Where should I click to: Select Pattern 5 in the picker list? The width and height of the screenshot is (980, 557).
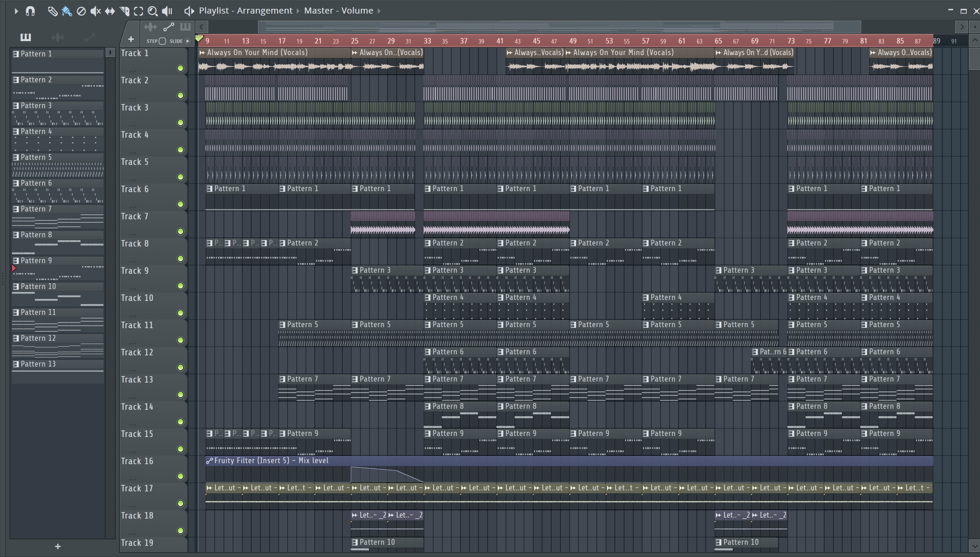pyautogui.click(x=58, y=165)
